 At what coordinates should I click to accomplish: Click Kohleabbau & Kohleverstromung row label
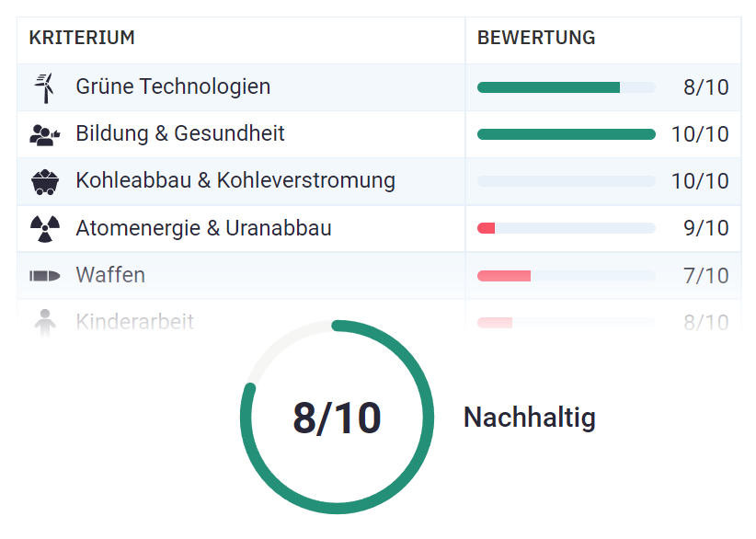point(235,181)
